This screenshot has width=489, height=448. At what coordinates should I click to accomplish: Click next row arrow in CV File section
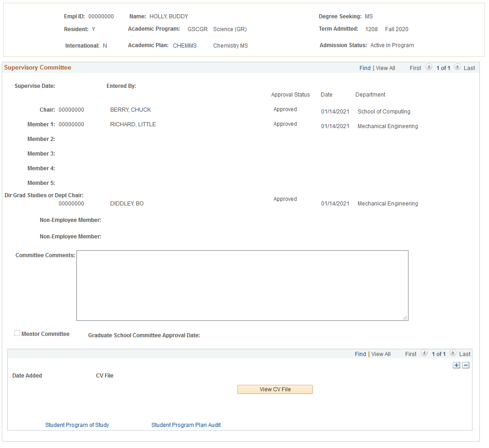tap(453, 353)
